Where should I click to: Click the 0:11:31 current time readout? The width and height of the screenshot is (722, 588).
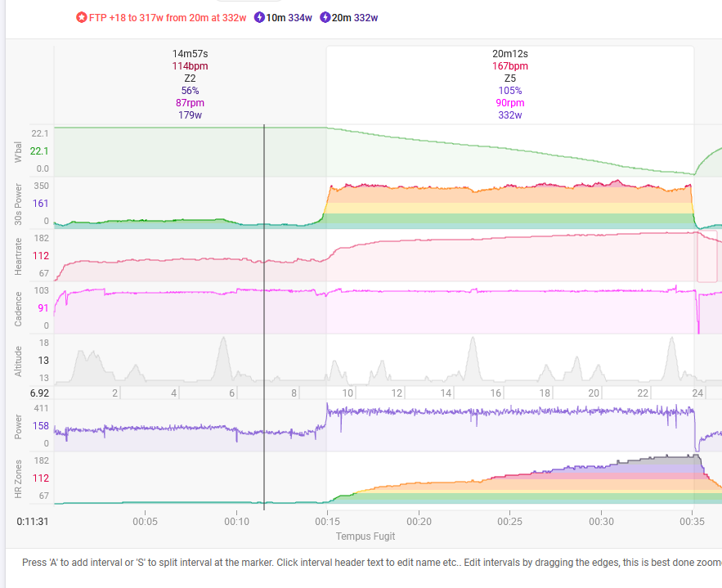[32, 520]
